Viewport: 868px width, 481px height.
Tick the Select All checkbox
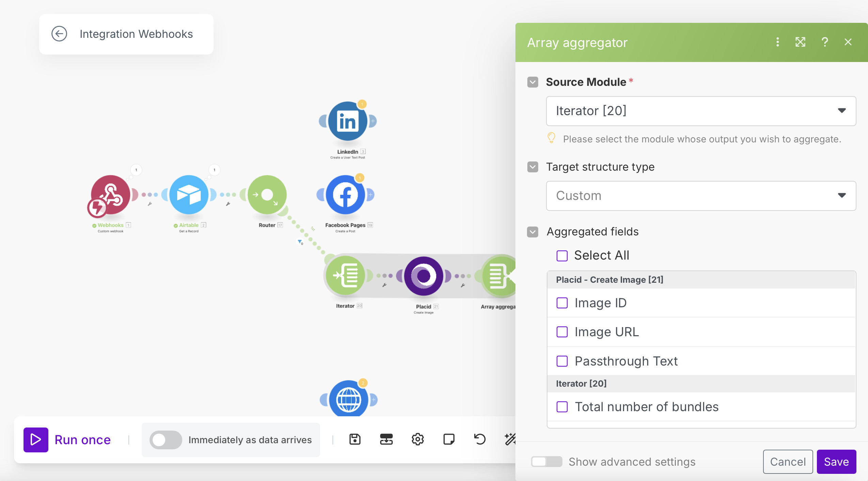(x=562, y=255)
